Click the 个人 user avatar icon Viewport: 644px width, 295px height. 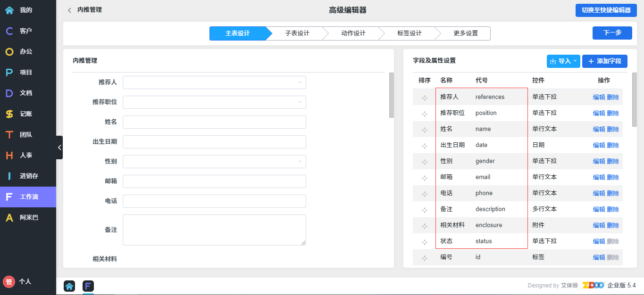click(x=9, y=282)
